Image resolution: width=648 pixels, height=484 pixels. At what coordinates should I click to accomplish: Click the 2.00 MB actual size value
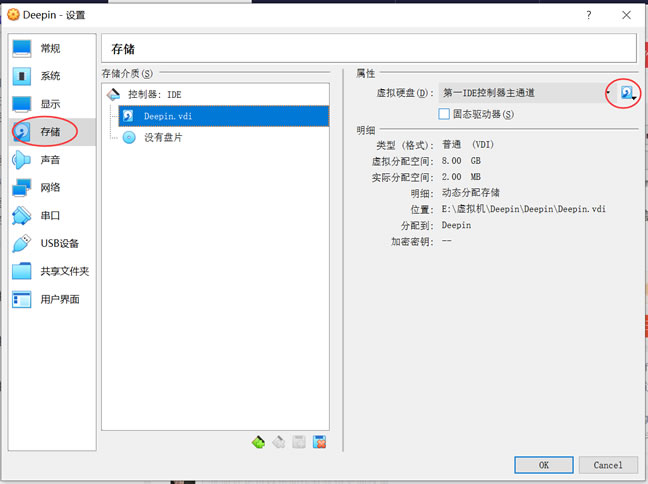pyautogui.click(x=461, y=177)
